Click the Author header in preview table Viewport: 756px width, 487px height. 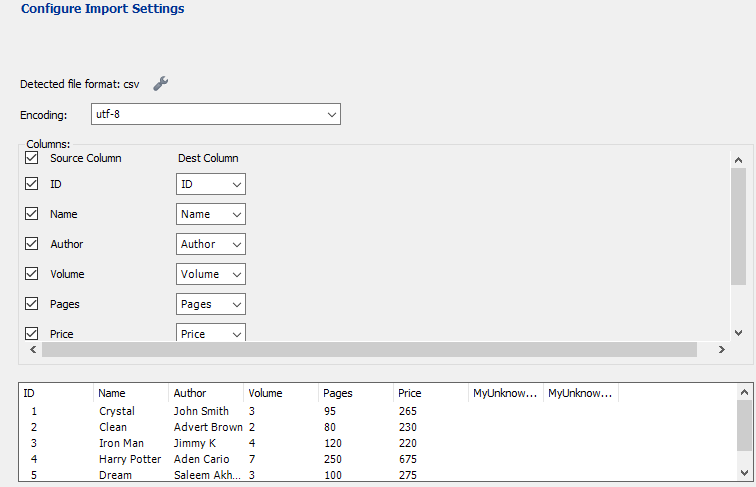[190, 393]
